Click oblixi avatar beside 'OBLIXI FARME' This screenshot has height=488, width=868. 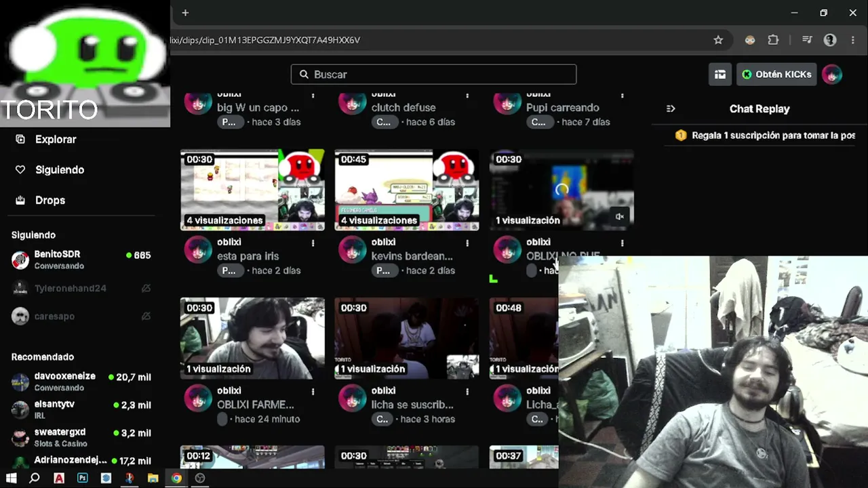[198, 399]
